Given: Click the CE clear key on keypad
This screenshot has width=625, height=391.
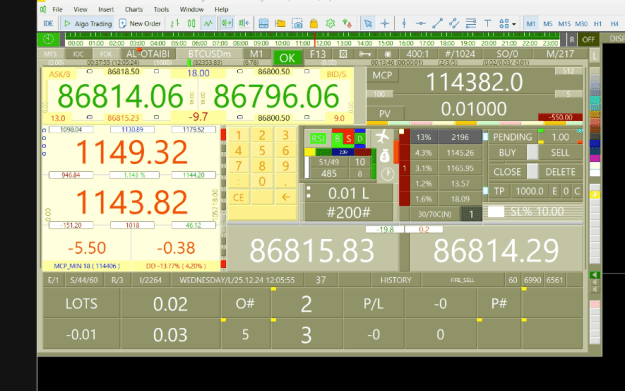Looking at the screenshot, I should pyautogui.click(x=238, y=197).
